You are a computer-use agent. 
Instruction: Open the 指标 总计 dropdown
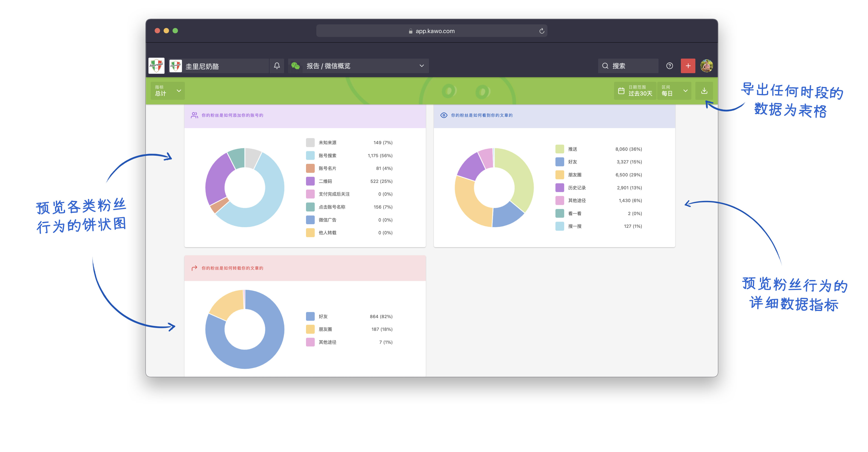(168, 91)
